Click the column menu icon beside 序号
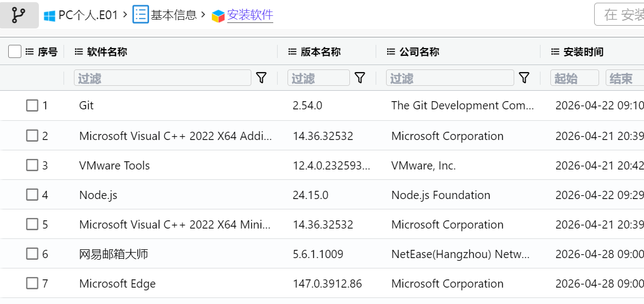Viewport: 644px width, 304px height. pos(30,52)
